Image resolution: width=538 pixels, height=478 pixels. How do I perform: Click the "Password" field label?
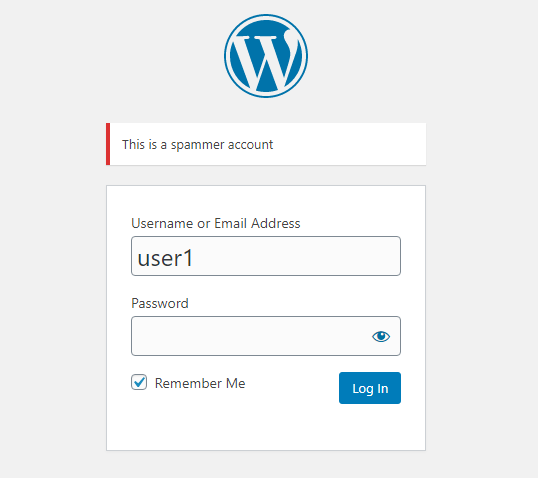click(160, 303)
